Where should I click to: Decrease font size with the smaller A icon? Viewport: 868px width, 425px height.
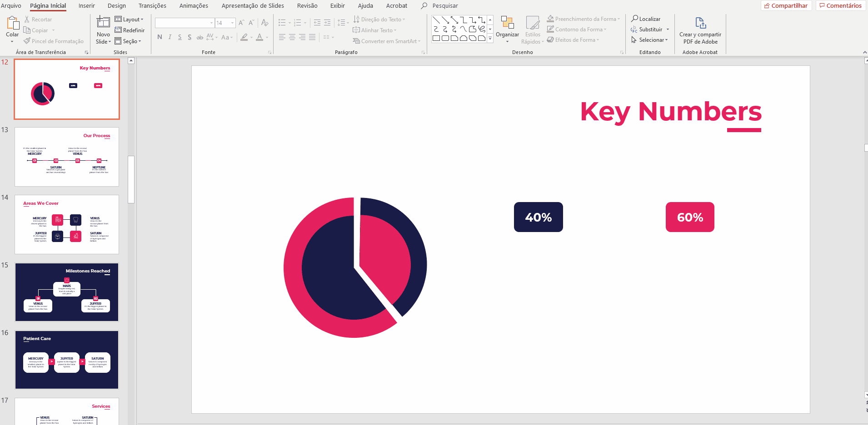[x=251, y=23]
